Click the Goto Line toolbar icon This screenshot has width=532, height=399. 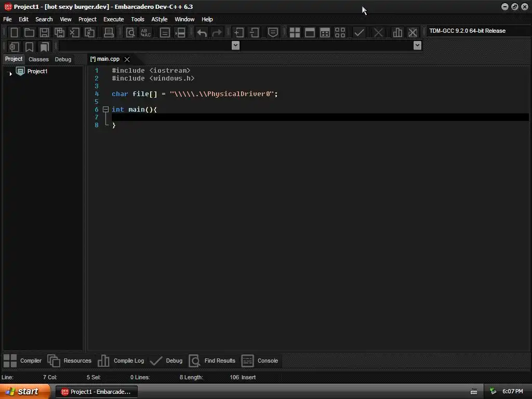click(180, 33)
